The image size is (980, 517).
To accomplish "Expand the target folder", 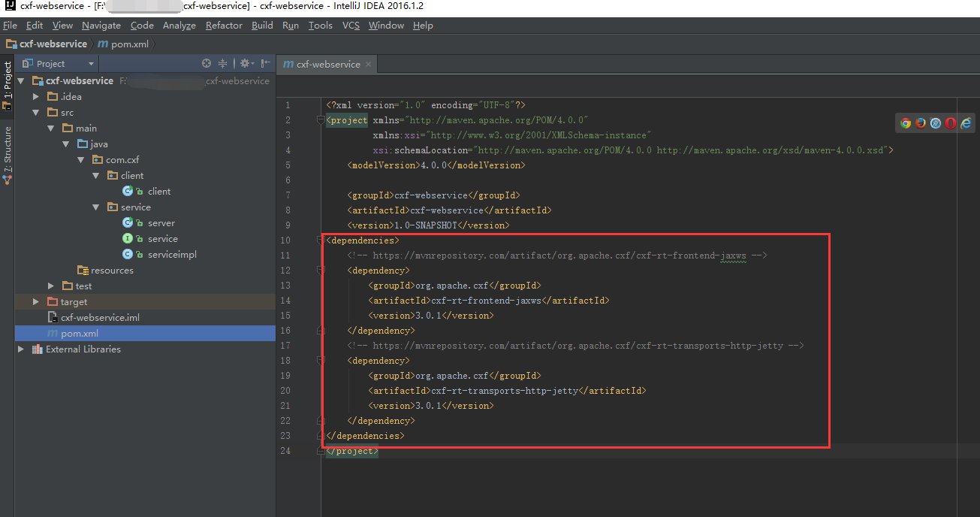I will [36, 302].
